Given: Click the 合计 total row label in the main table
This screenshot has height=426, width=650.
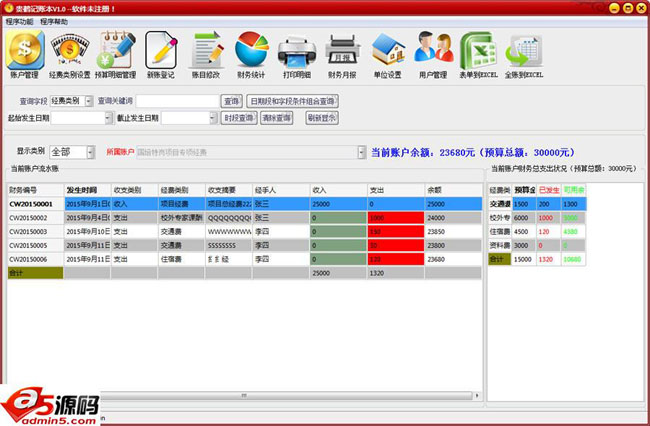Looking at the screenshot, I should tap(36, 273).
